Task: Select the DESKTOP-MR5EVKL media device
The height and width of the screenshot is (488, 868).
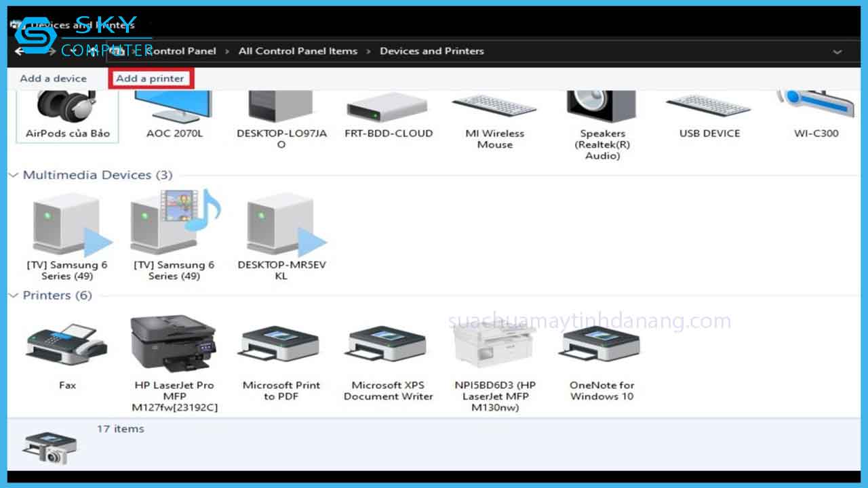Action: [x=281, y=237]
